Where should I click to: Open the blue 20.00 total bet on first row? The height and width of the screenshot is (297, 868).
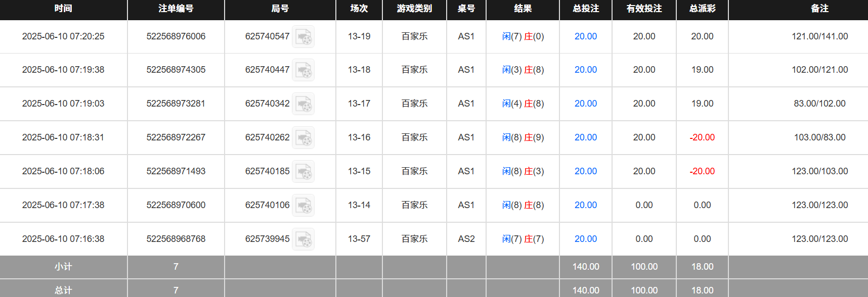click(x=585, y=36)
